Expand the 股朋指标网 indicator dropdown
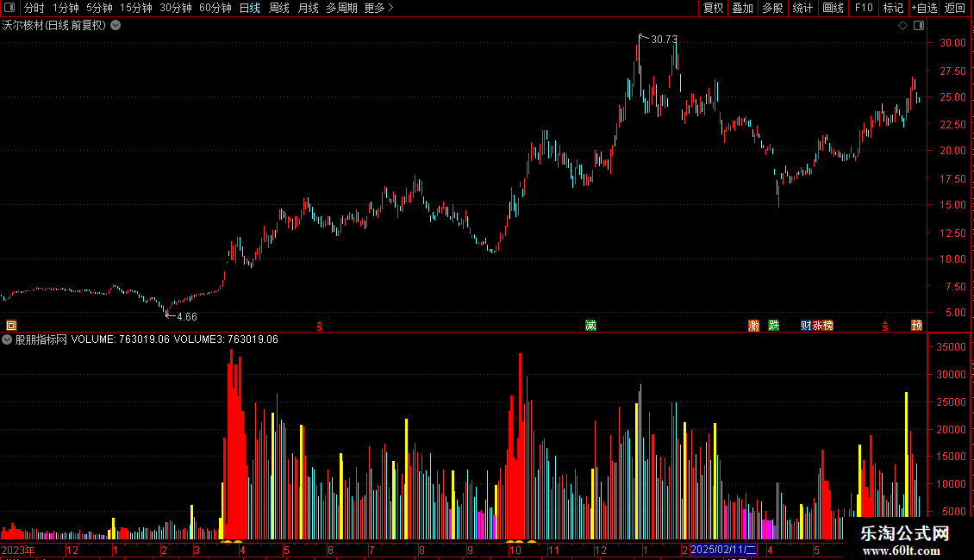This screenshot has width=974, height=560. [7, 339]
